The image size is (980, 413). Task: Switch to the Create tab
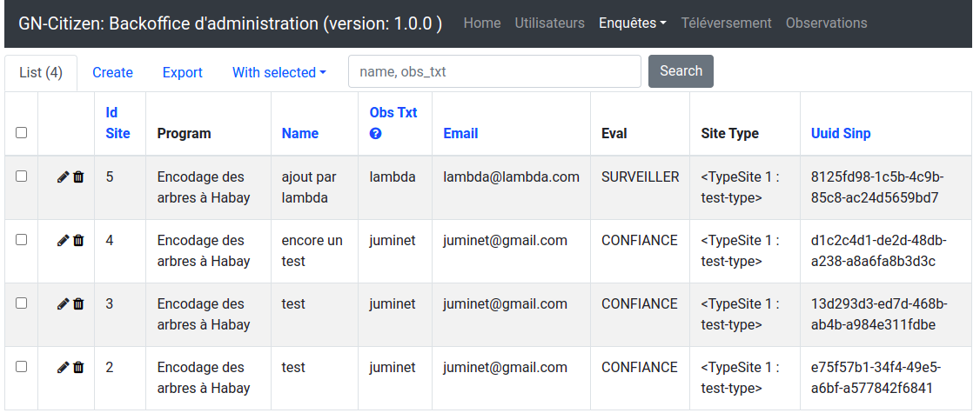click(x=112, y=73)
